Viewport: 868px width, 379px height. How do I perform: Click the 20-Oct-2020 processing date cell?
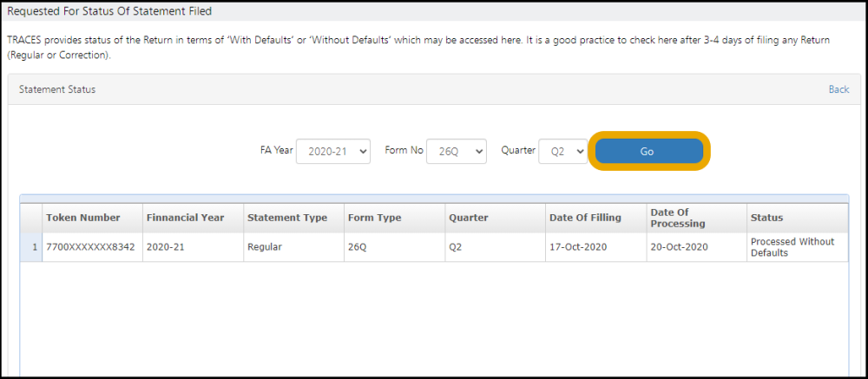tap(697, 247)
